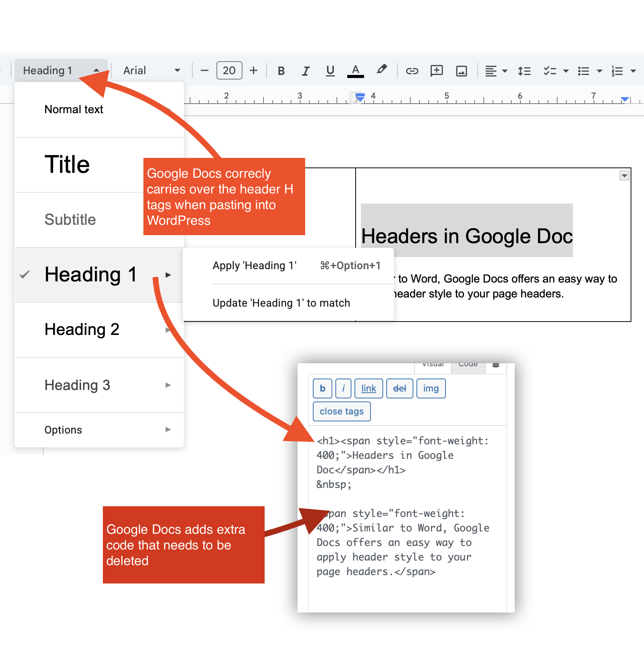Image resolution: width=644 pixels, height=650 pixels.
Task: Click the &nbsp; line in code editor
Action: 334,484
